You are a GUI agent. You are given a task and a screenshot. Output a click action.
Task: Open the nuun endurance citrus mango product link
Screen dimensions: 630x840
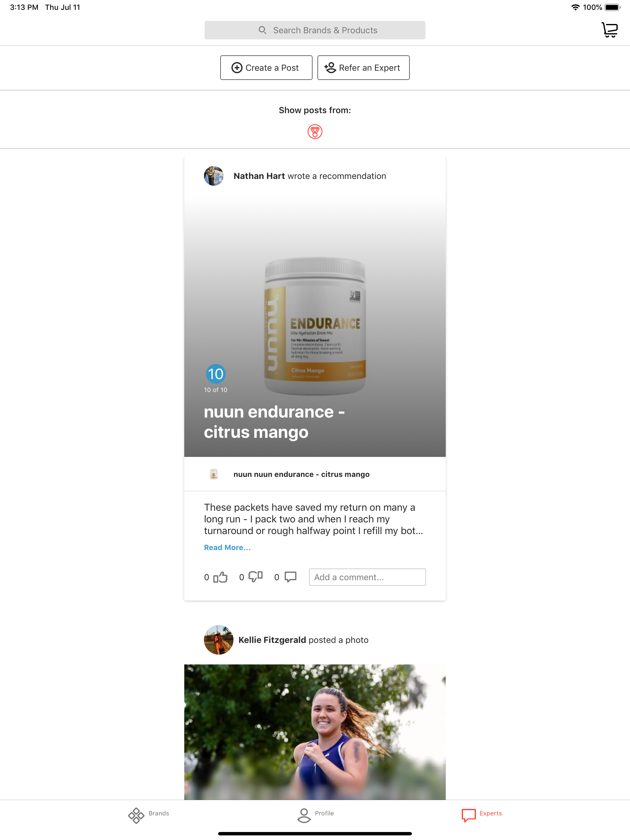(x=301, y=474)
